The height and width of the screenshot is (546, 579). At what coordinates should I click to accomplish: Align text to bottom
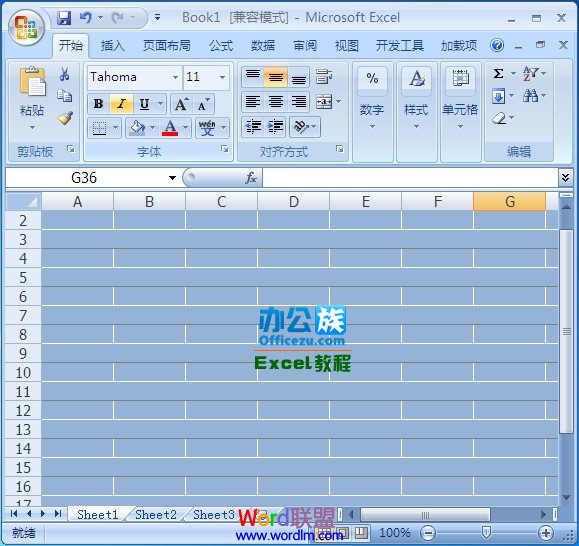298,77
